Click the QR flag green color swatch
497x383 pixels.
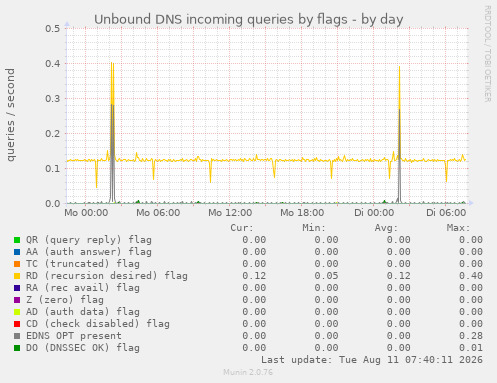[17, 240]
